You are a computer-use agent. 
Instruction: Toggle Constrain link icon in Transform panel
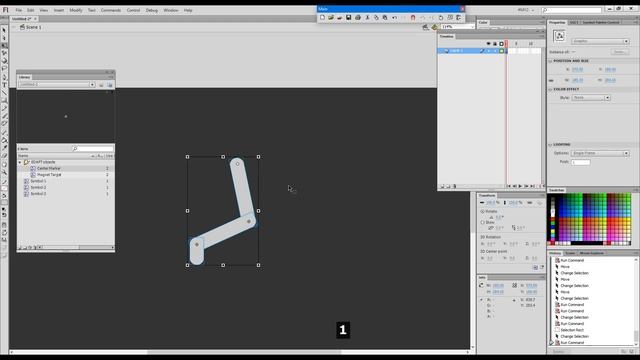pos(530,202)
